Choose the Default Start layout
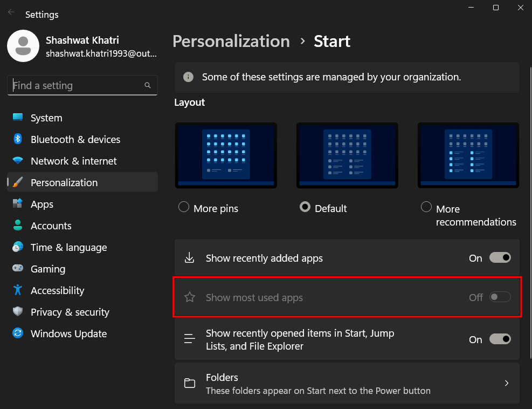 (x=305, y=207)
